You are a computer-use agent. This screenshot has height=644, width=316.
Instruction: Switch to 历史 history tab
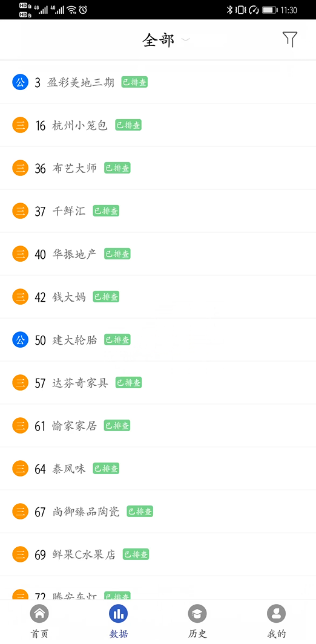pyautogui.click(x=197, y=622)
